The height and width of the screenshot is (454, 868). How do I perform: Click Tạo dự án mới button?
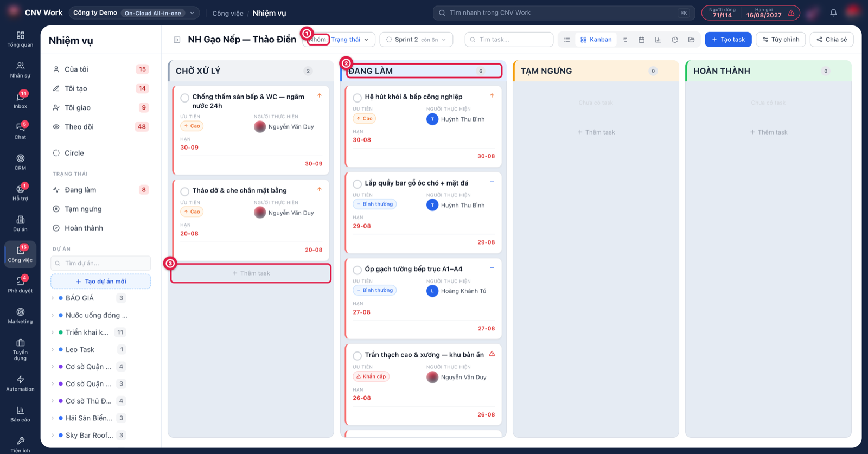point(101,282)
